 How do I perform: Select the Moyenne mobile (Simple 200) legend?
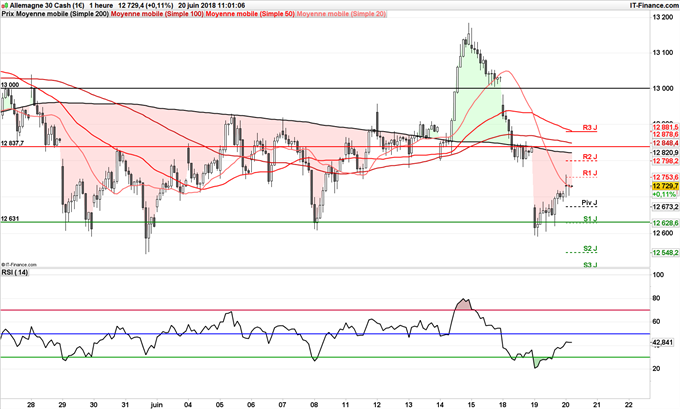coord(63,14)
